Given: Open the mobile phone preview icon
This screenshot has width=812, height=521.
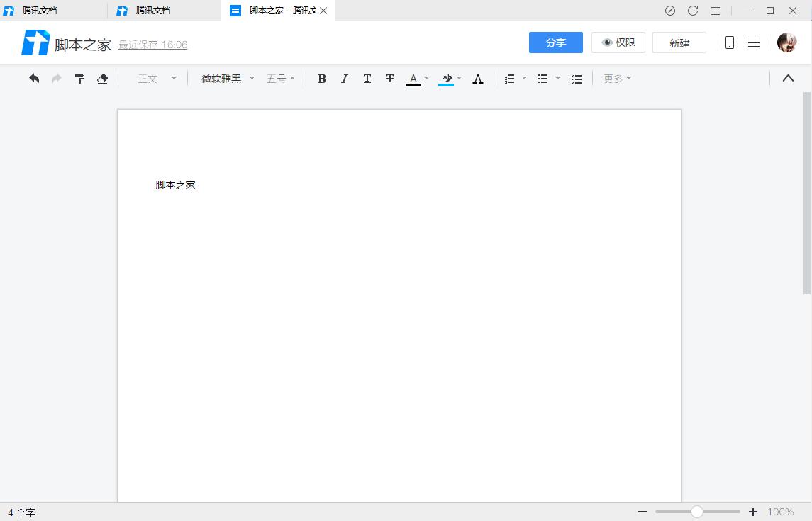Looking at the screenshot, I should tap(729, 43).
